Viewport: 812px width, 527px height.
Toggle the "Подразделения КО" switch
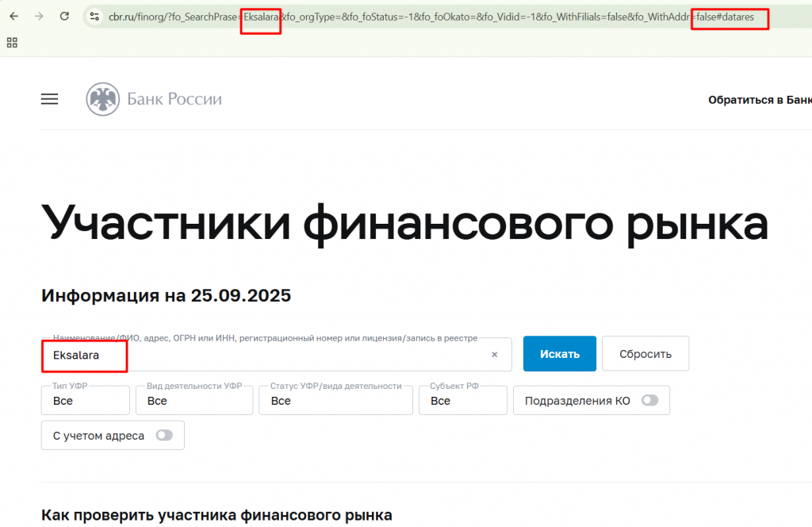point(649,401)
